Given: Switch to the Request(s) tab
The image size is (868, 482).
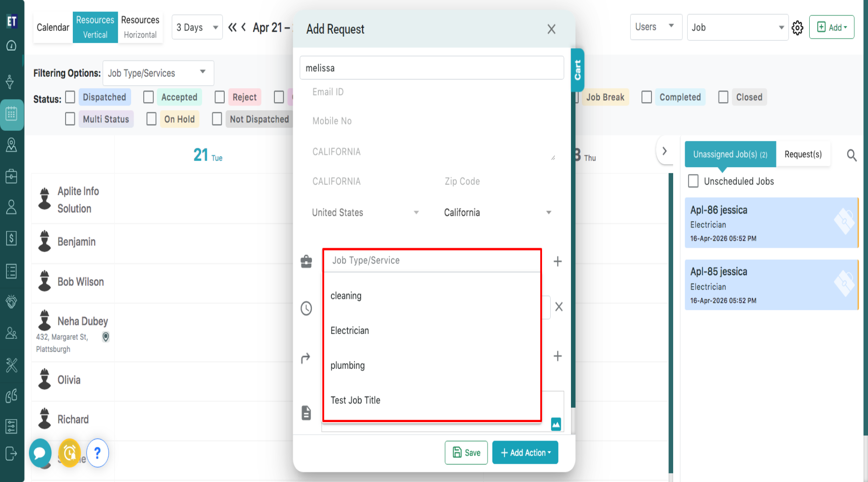Looking at the screenshot, I should click(803, 154).
